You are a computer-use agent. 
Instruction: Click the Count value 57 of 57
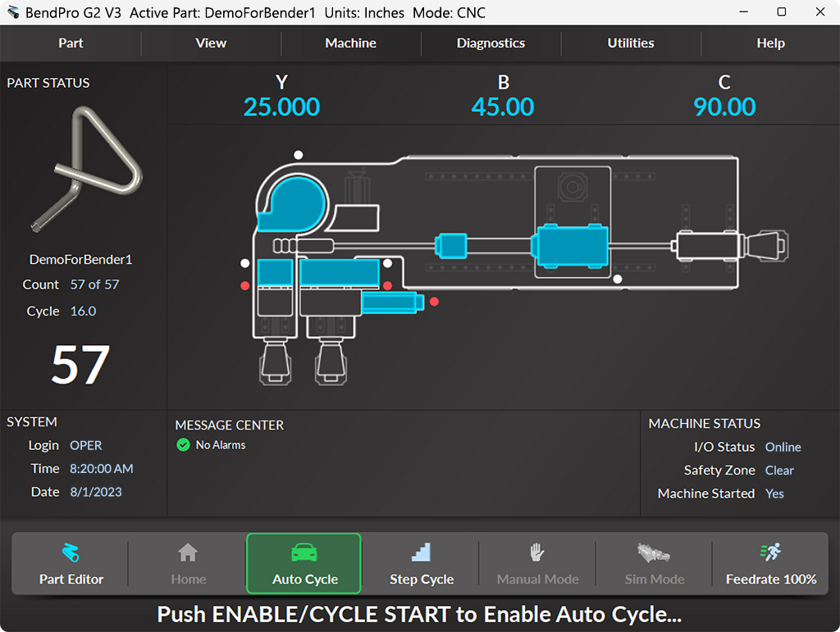tap(95, 284)
